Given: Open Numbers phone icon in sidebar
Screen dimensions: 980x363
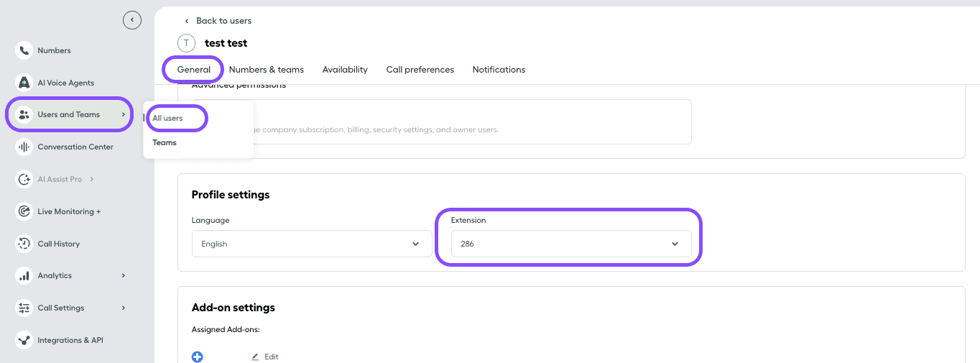Looking at the screenshot, I should click(24, 50).
